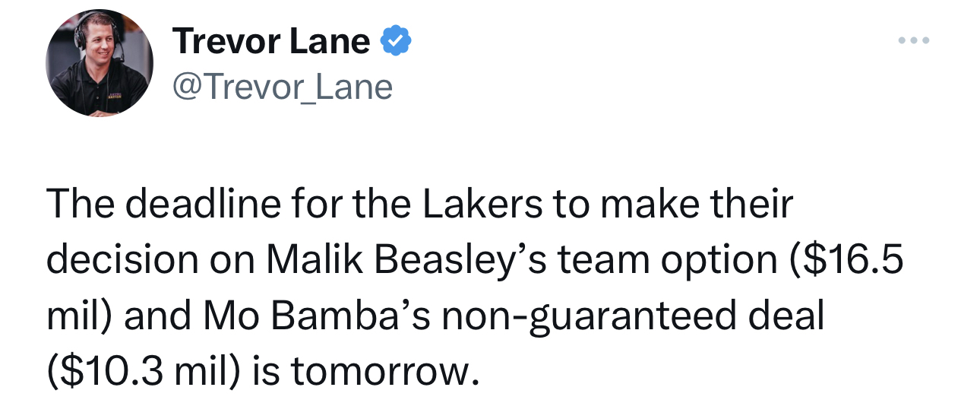
Task: Open the @Trevor_Lane handle link
Action: click(283, 87)
